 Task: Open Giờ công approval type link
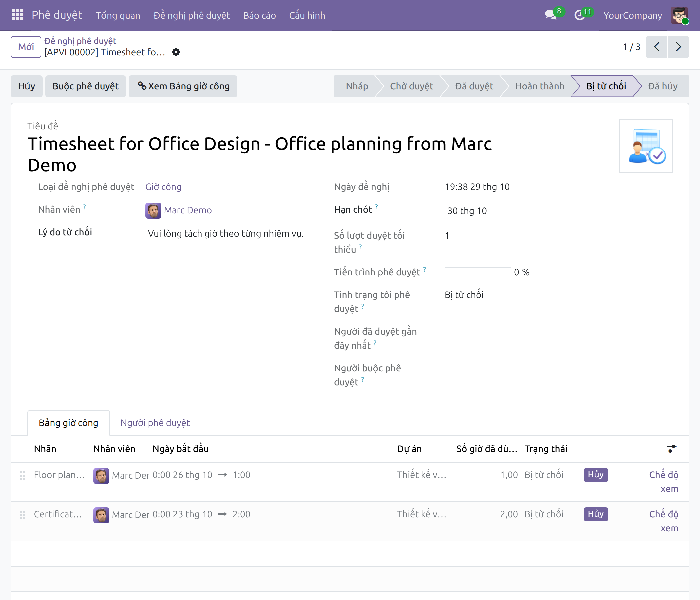[164, 187]
